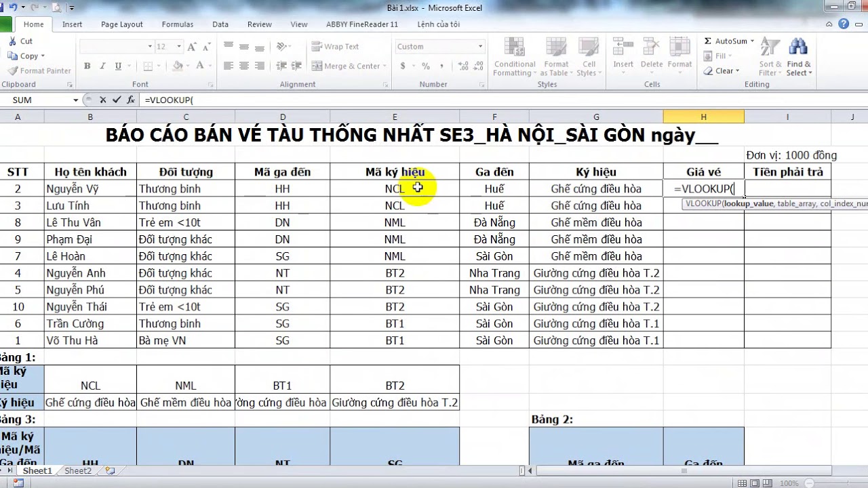The image size is (868, 488).
Task: Apply percent style format
Action: click(426, 66)
